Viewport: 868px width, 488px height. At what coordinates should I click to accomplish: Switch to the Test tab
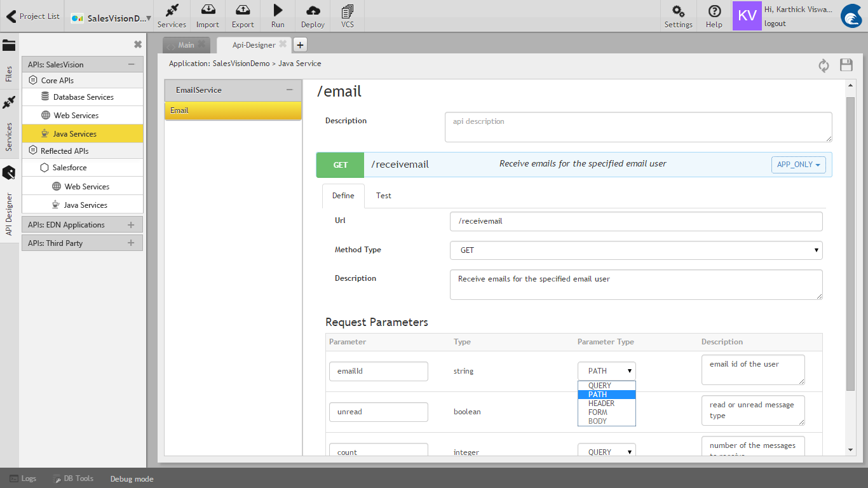tap(383, 196)
